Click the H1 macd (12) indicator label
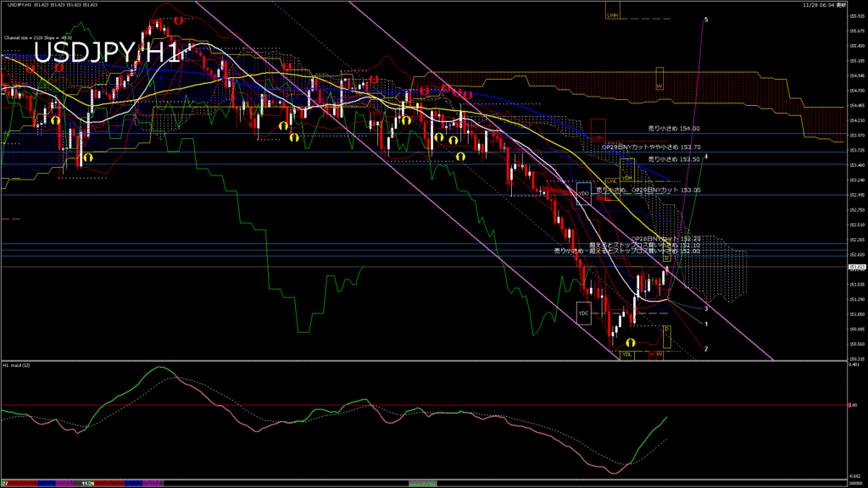 coord(16,366)
